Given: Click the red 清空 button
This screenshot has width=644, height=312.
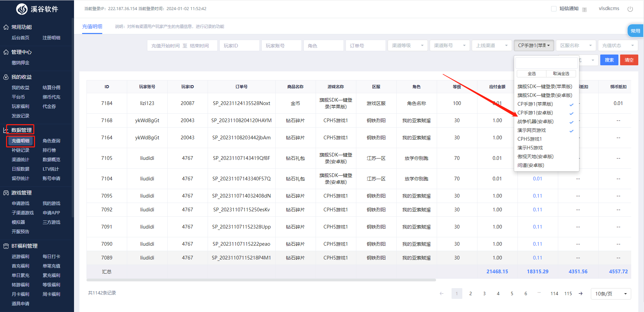Looking at the screenshot, I should point(629,60).
